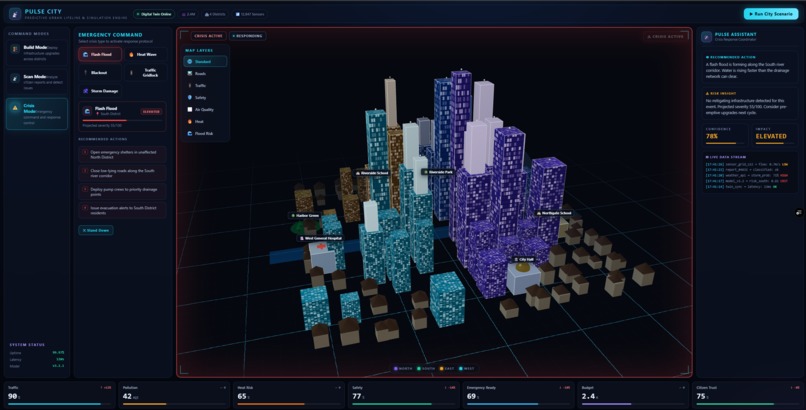Viewport: 806px width, 410px height.
Task: Click the Elevated badge on Flash Flood card
Action: tap(151, 111)
